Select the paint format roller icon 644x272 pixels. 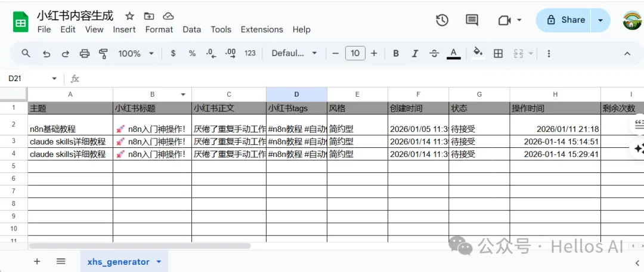coord(103,54)
